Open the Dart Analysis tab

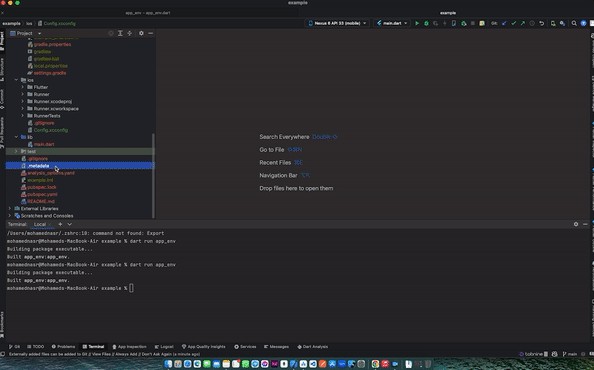(313, 347)
